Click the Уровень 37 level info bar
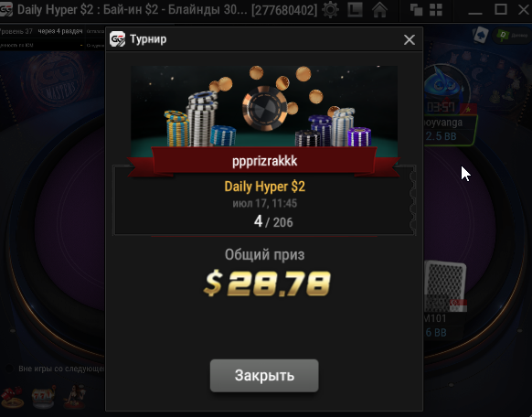 pyautogui.click(x=16, y=32)
